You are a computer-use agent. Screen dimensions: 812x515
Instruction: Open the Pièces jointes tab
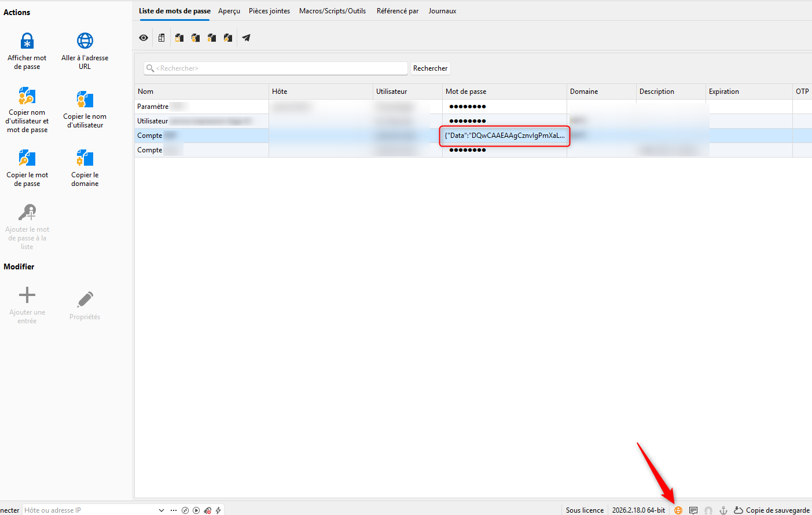pyautogui.click(x=269, y=11)
